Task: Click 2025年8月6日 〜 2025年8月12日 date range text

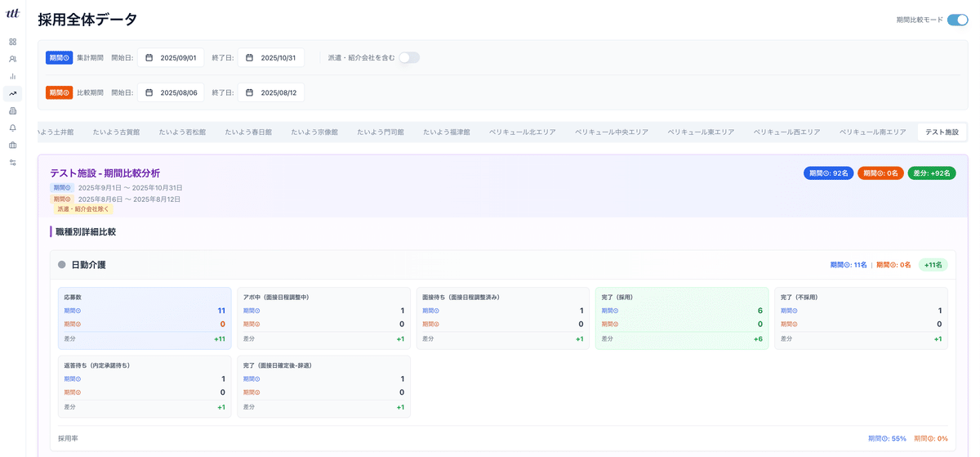Action: (129, 199)
